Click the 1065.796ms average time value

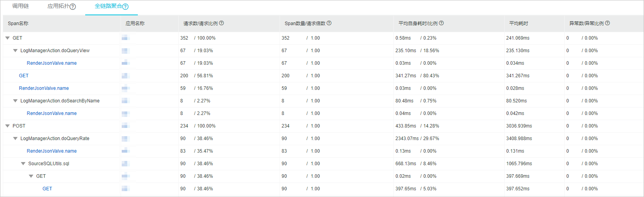tap(519, 164)
